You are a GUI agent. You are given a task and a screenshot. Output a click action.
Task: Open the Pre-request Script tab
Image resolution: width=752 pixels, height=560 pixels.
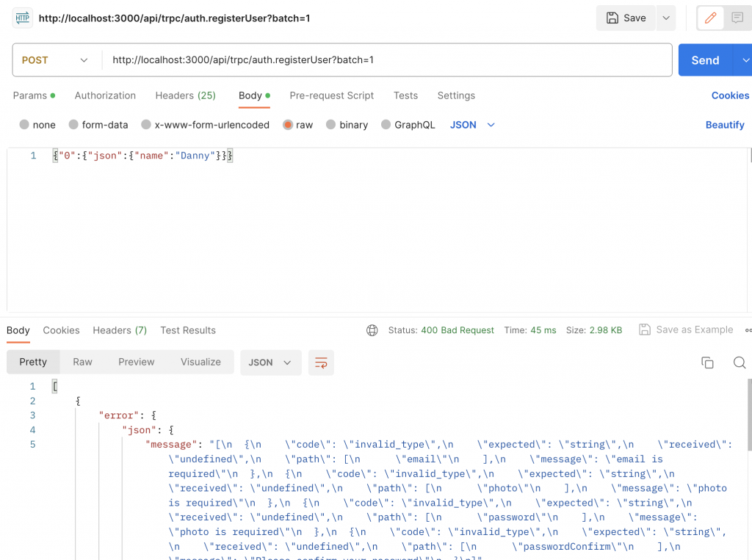tap(331, 95)
